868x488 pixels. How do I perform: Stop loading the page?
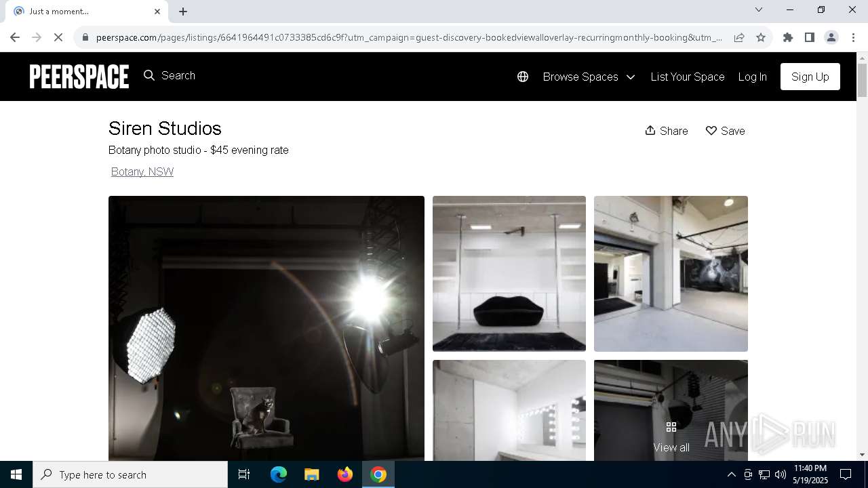[58, 37]
